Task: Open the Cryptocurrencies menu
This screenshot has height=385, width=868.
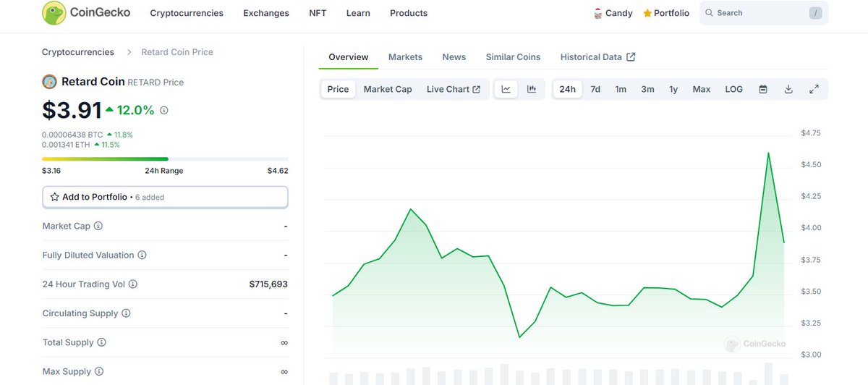Action: 187,13
